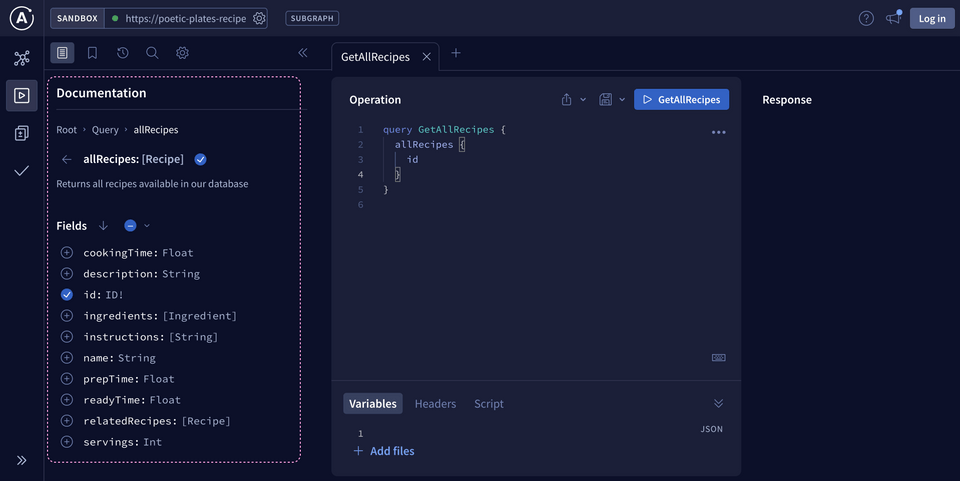Click the SUBGRAPH badge
The image size is (960, 481).
(x=312, y=18)
